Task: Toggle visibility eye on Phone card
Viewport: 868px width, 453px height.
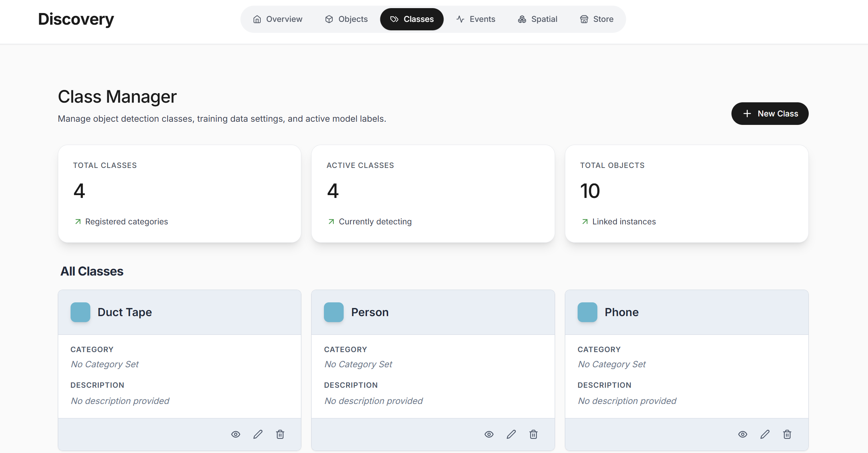Action: click(x=743, y=434)
